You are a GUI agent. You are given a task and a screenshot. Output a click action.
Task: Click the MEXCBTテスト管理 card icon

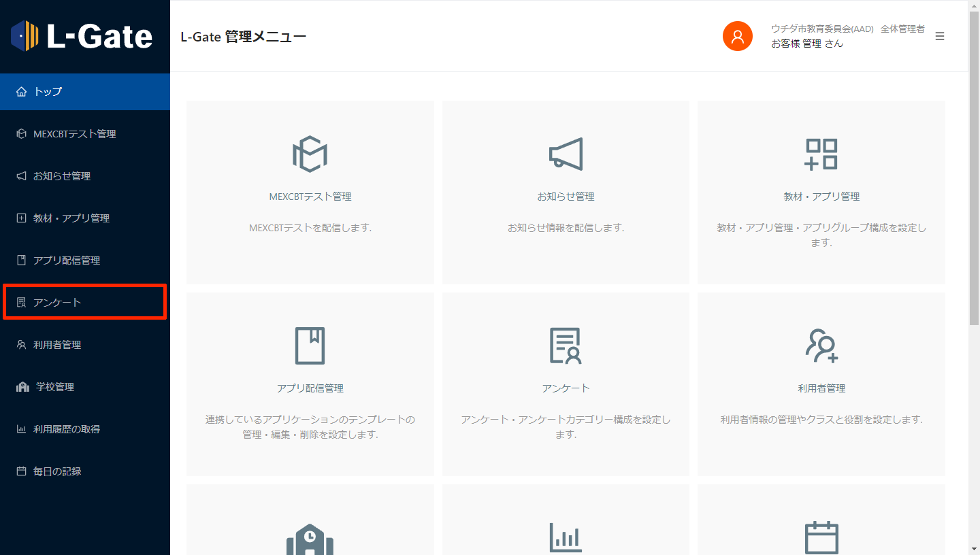click(x=310, y=154)
